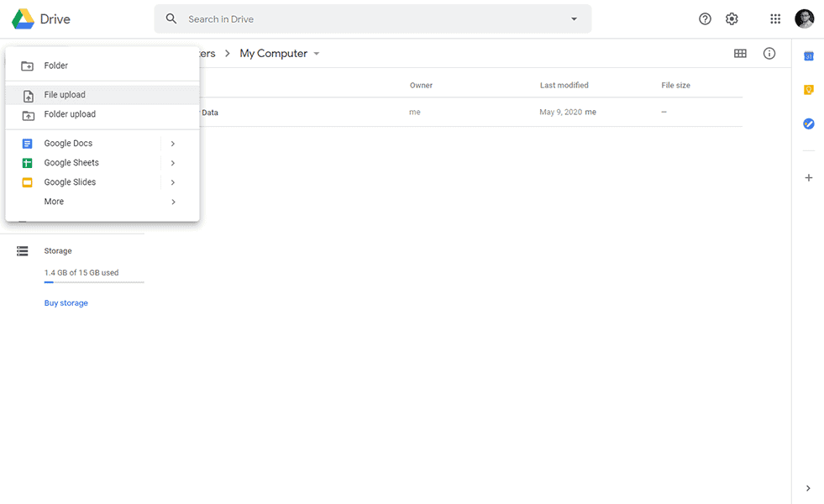Click the 'me' owner cell
Viewport: 824px width, 504px height.
[x=415, y=112]
